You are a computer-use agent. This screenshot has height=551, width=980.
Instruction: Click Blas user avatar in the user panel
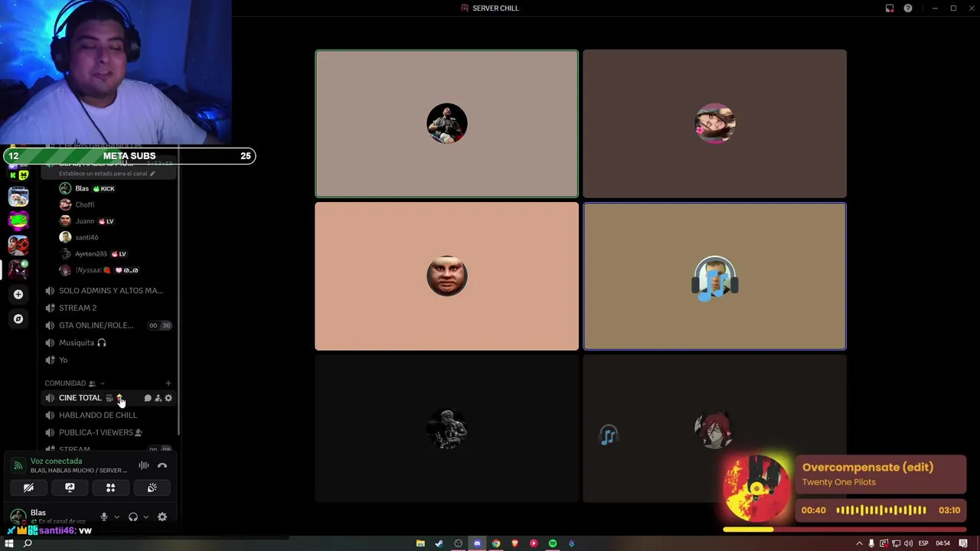[x=18, y=517]
